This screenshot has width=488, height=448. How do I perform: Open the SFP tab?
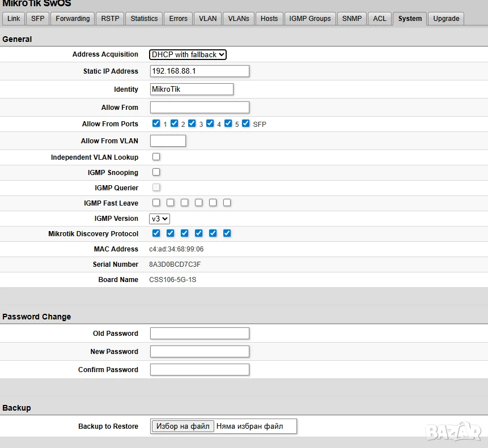[37, 19]
